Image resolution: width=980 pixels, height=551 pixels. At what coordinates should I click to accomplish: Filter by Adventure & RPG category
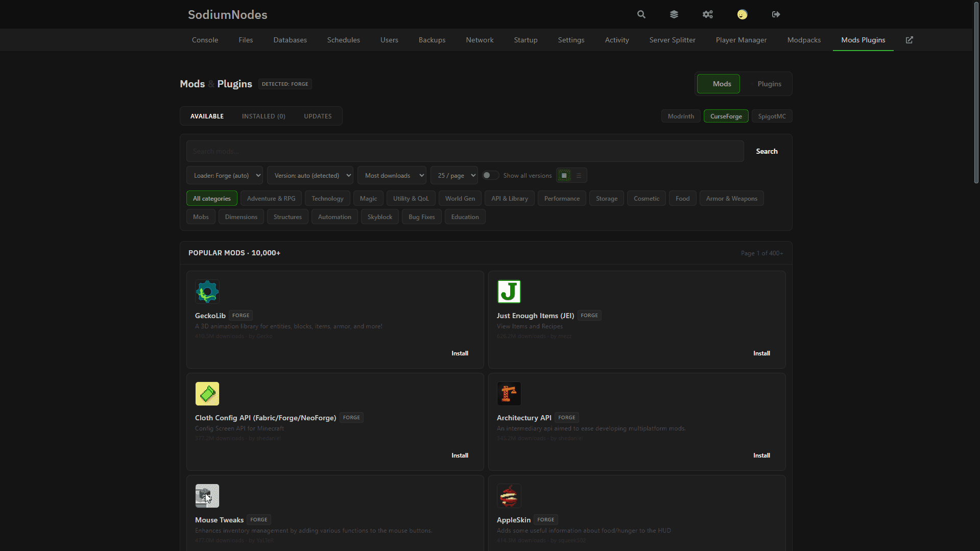pyautogui.click(x=271, y=199)
